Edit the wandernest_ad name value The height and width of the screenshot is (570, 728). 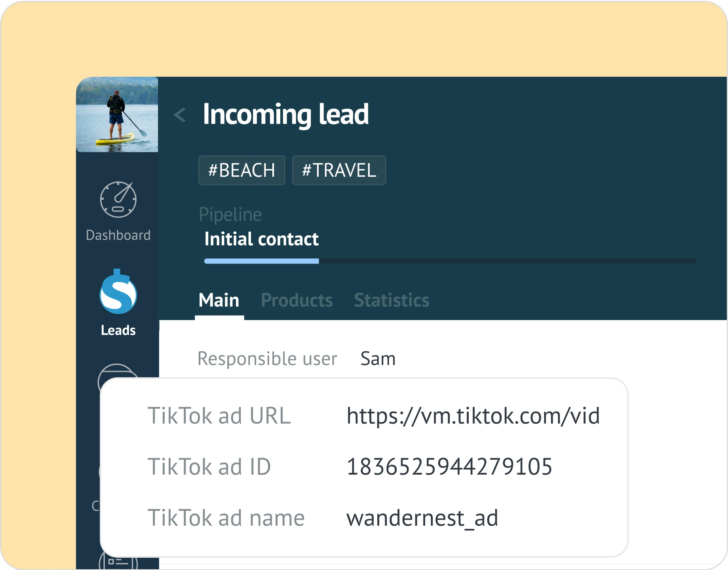(x=422, y=518)
